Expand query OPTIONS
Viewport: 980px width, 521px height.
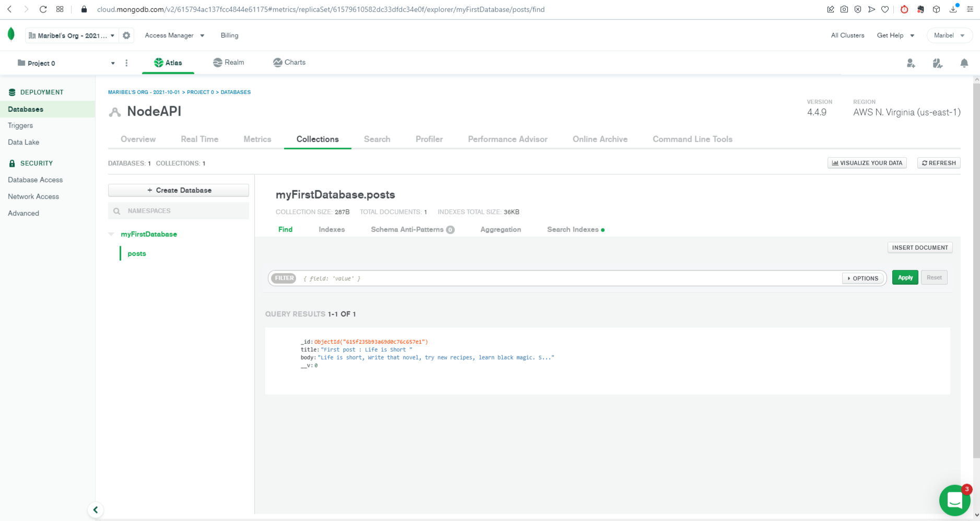point(863,279)
